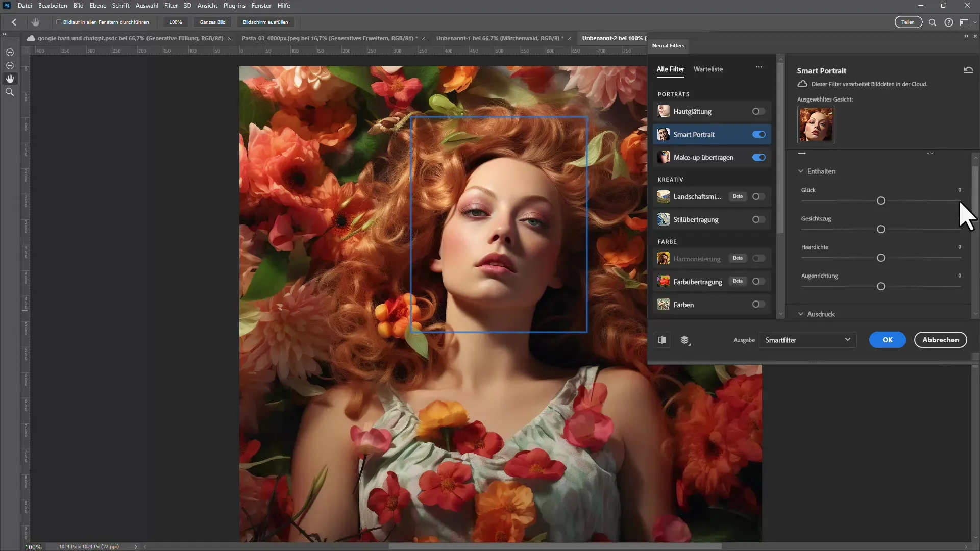Collapse the Neural Filters panel double arrows
This screenshot has height=551, width=980.
(966, 36)
